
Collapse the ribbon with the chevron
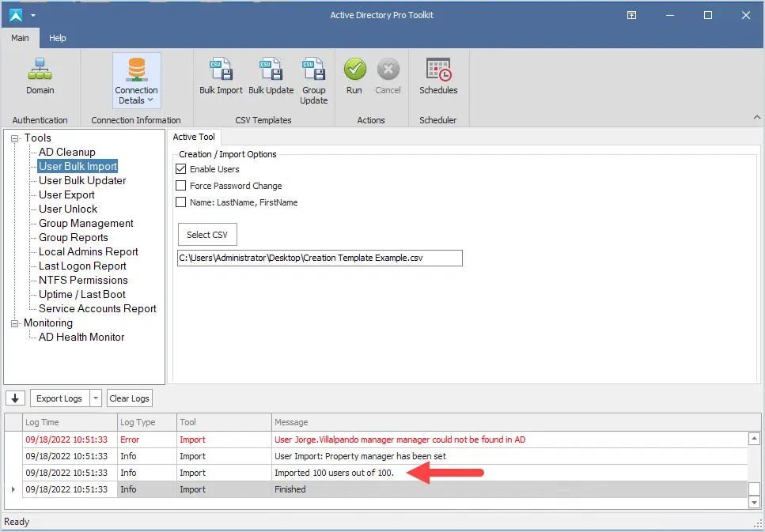pos(757,117)
